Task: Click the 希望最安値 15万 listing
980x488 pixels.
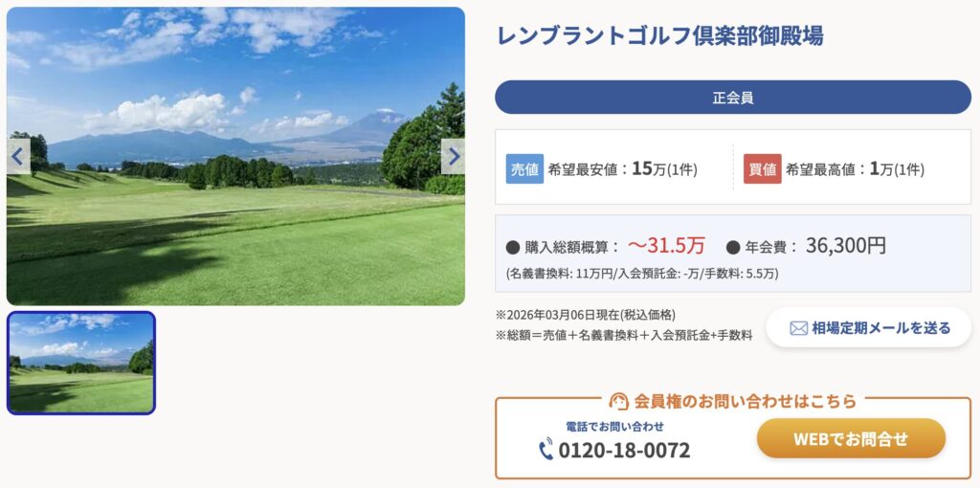Action: [x=622, y=169]
